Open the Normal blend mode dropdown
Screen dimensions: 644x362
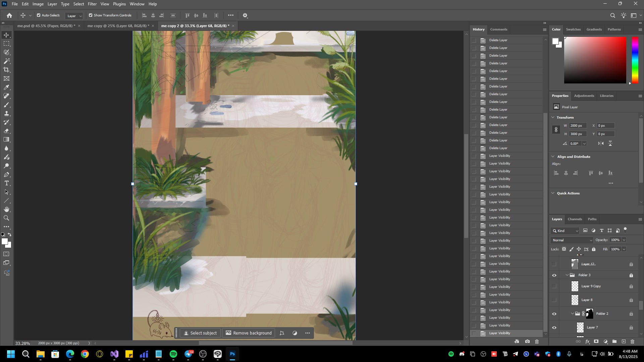(x=572, y=240)
